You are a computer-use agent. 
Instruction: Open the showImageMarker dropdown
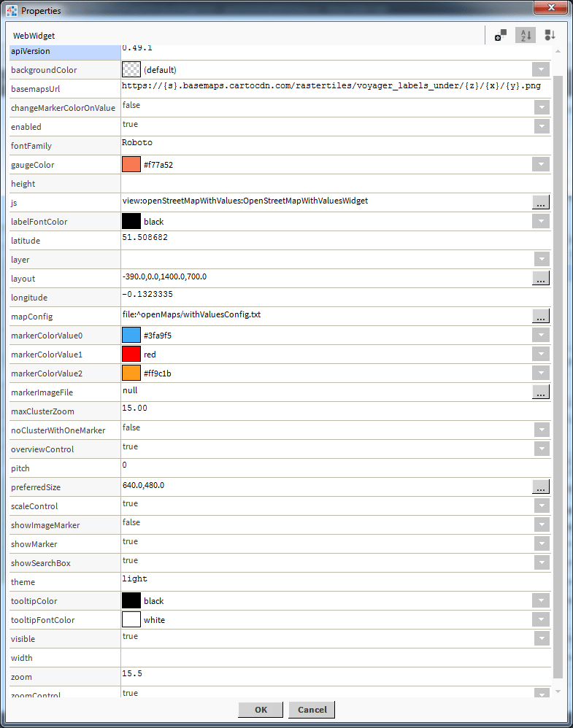pyautogui.click(x=542, y=524)
